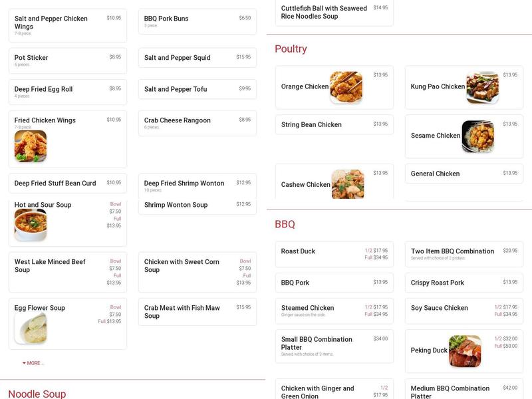Click the Sesame Chicken thumbnail
This screenshot has height=399, width=532.
(481, 136)
